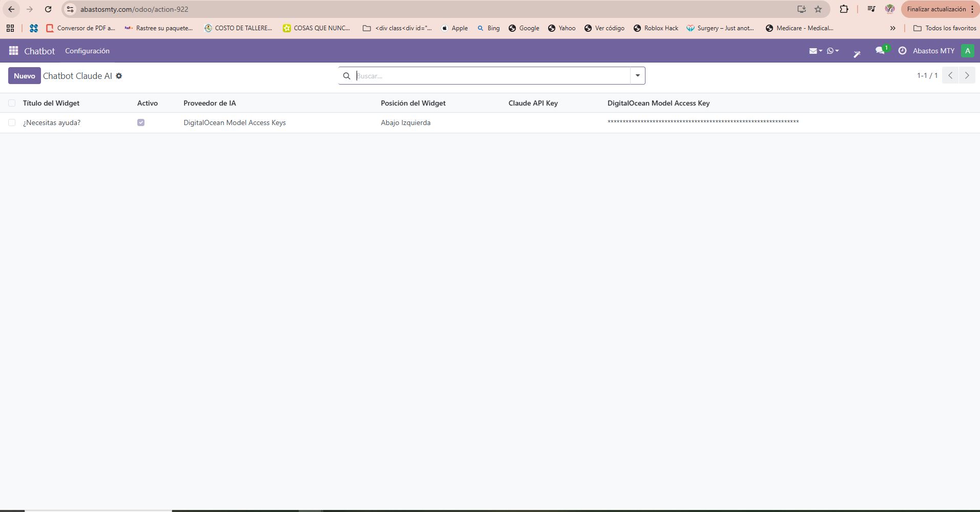The width and height of the screenshot is (980, 512).
Task: Show more bookmarks with the double chevron
Action: click(x=892, y=28)
